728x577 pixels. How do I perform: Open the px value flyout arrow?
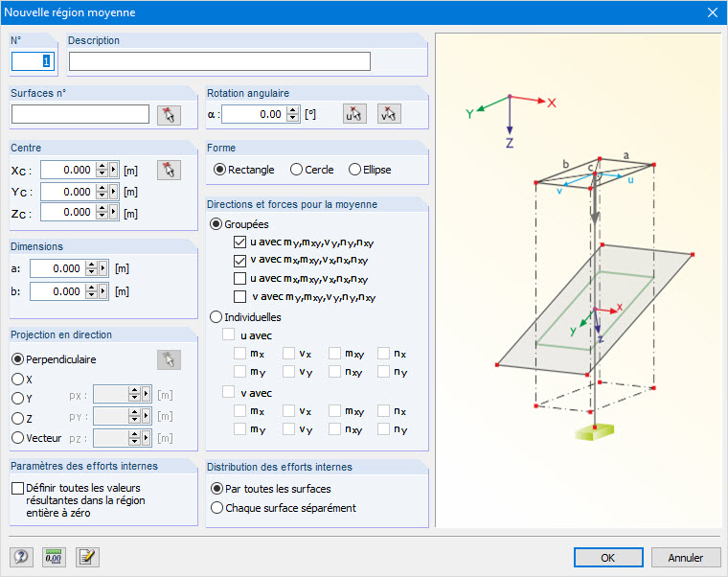pos(146,394)
